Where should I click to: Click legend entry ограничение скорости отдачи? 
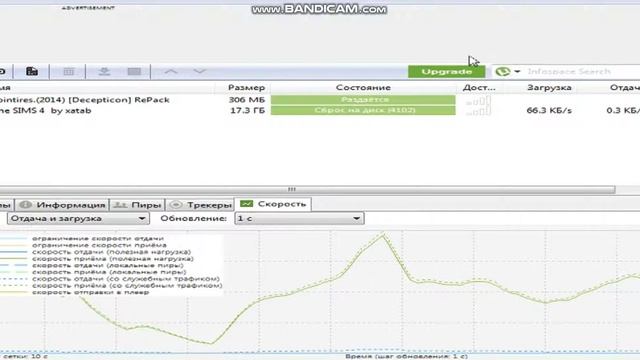[x=98, y=238]
